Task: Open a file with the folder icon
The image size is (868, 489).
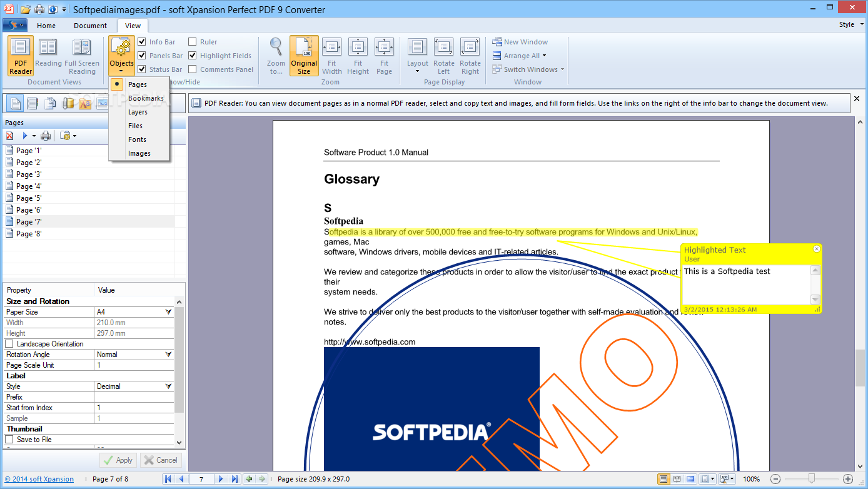Action: click(25, 9)
